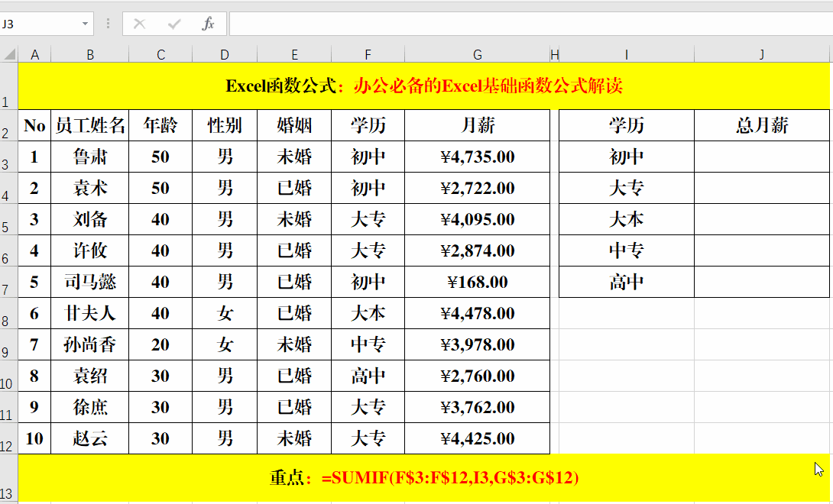The image size is (833, 504).
Task: Select the cell containing 袁术
Action: point(89,188)
